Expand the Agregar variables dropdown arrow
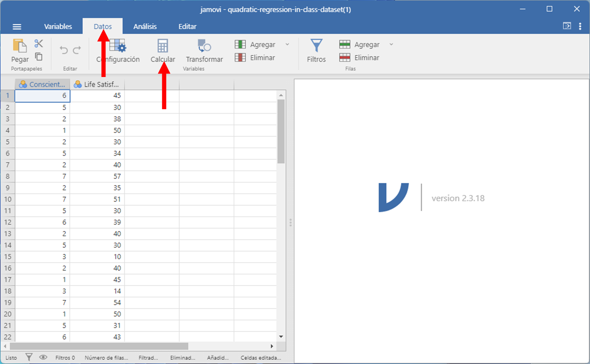The image size is (590, 364). (x=287, y=44)
